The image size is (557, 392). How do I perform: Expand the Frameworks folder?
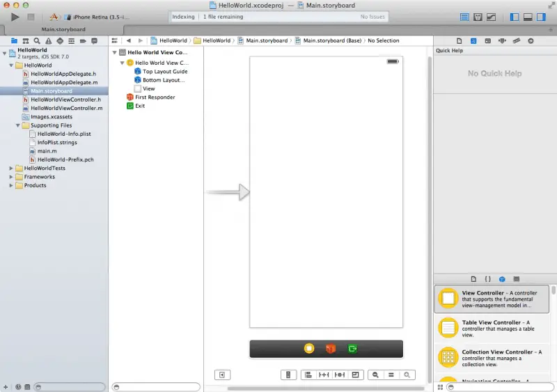[11, 177]
